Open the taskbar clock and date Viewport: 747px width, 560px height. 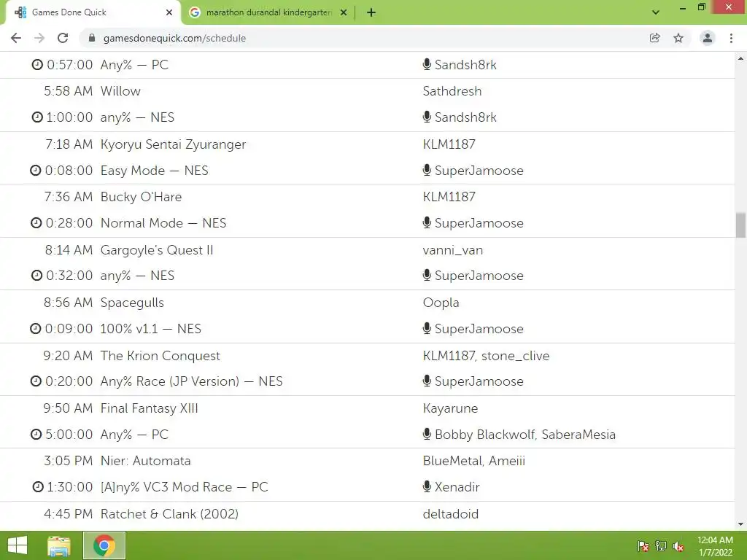click(715, 545)
